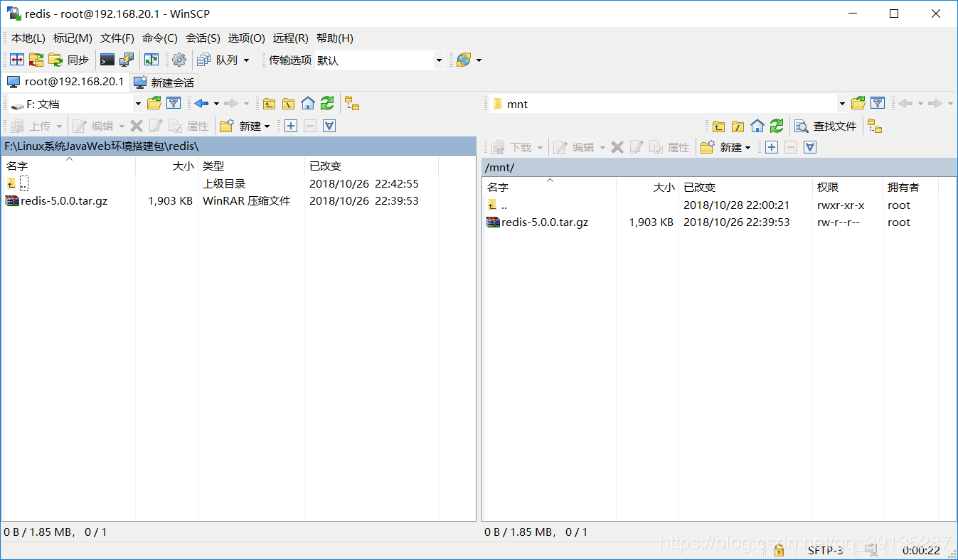Screen dimensions: 958x560
Task: Click remote open directory folder icon
Action: click(x=858, y=104)
